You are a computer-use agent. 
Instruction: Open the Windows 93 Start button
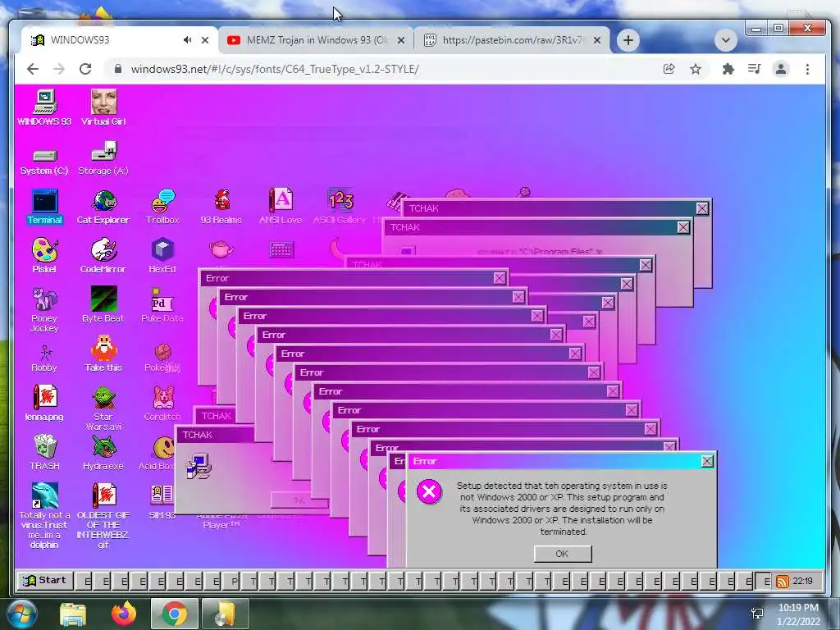[45, 581]
